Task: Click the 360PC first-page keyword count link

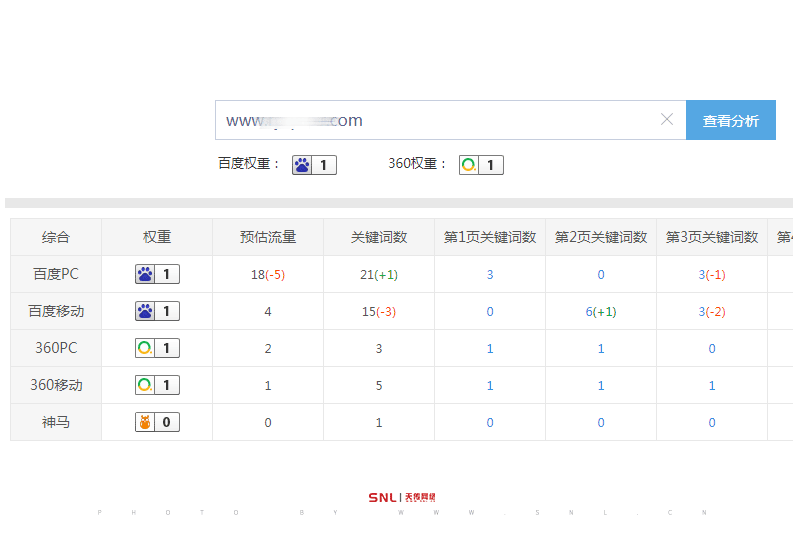Action: pyautogui.click(x=490, y=349)
